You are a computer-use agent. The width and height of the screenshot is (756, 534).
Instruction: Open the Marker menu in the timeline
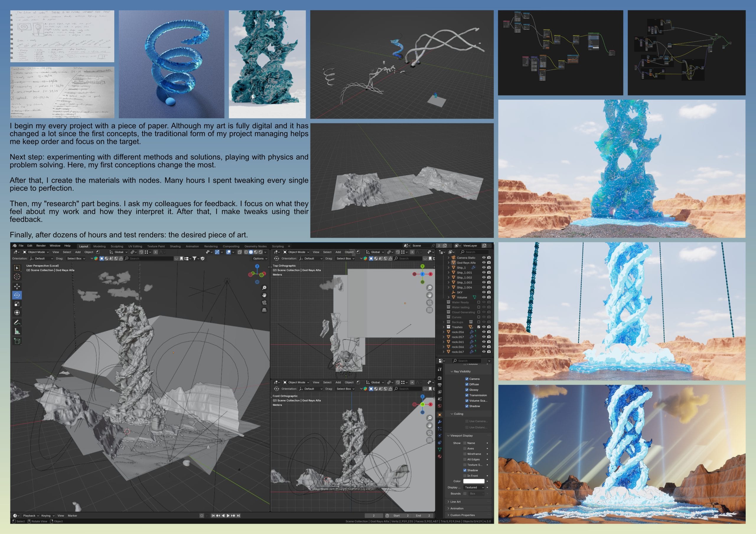[x=72, y=516]
